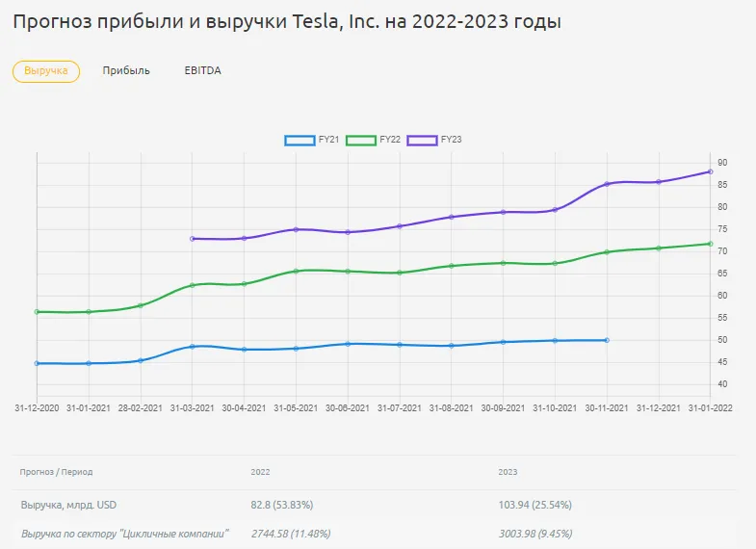Screen dimensions: 756x549
Task: Click FY23 data point at 31-08-2021
Action: 452,217
